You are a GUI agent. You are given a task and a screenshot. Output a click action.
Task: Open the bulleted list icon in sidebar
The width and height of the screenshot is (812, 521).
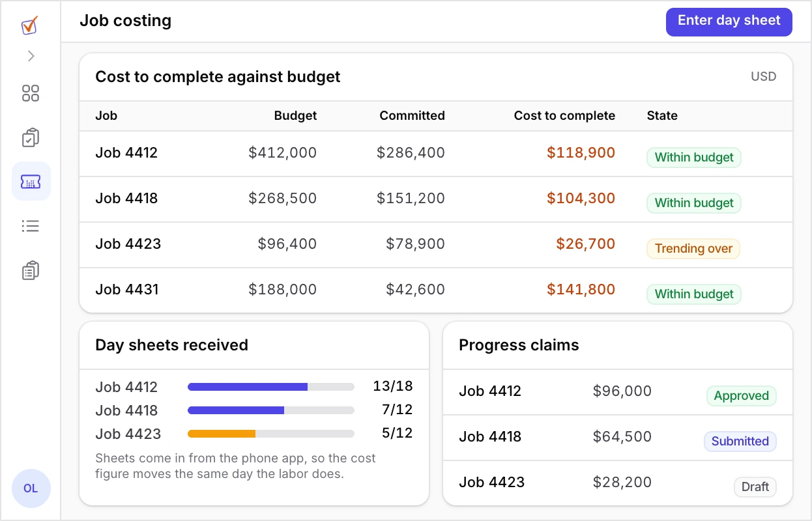click(x=31, y=226)
